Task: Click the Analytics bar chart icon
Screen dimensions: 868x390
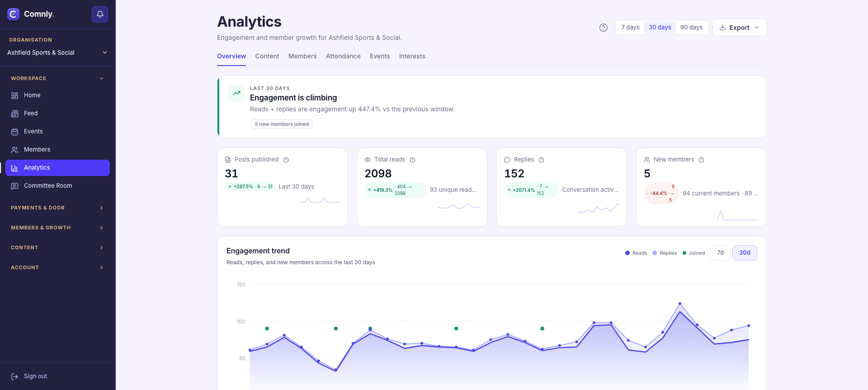Action: point(15,168)
